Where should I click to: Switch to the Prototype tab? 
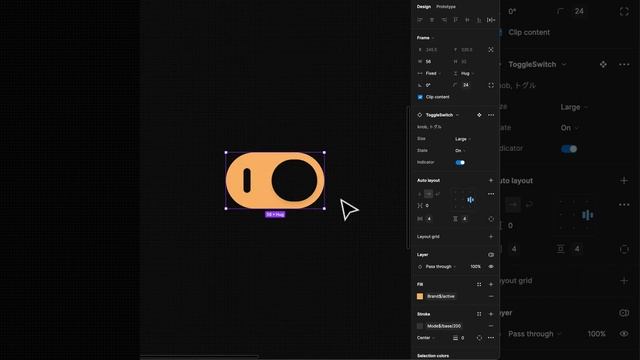click(x=446, y=7)
